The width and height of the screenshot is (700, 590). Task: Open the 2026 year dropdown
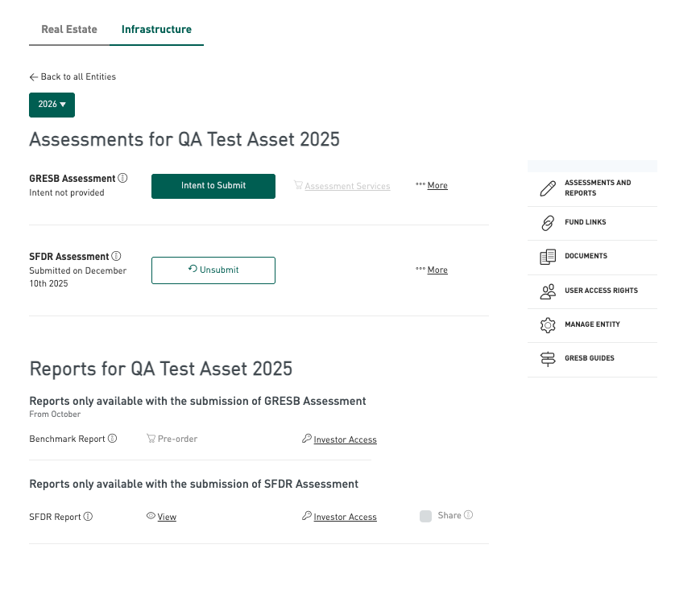pyautogui.click(x=52, y=105)
